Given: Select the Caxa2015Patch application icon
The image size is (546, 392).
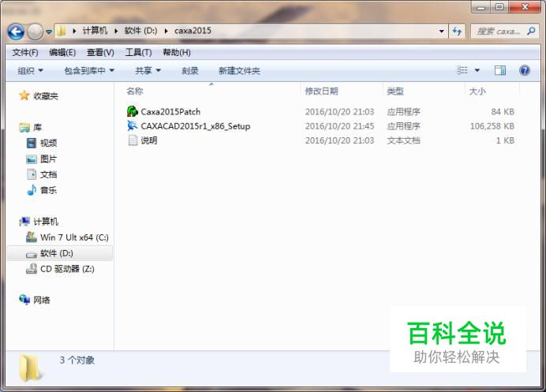Looking at the screenshot, I should pos(133,111).
